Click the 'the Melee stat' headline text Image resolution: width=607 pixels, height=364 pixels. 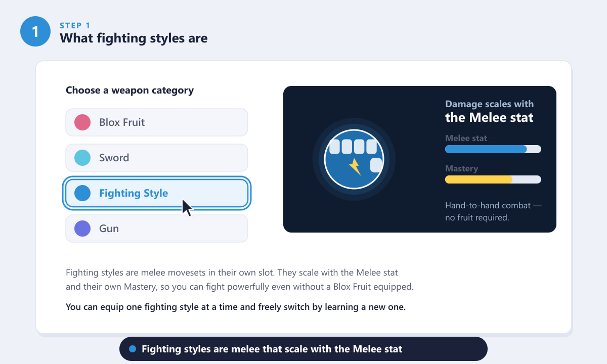(489, 118)
